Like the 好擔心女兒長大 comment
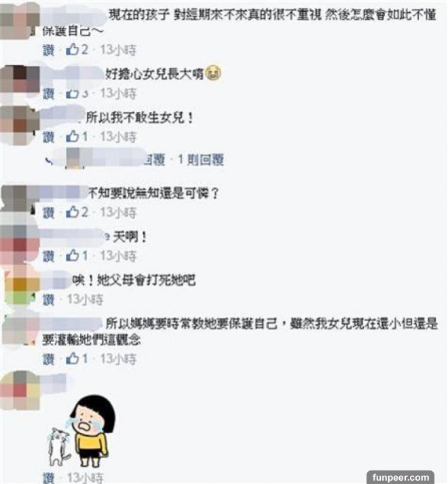Screen dimensions: 448x484 tap(48, 94)
